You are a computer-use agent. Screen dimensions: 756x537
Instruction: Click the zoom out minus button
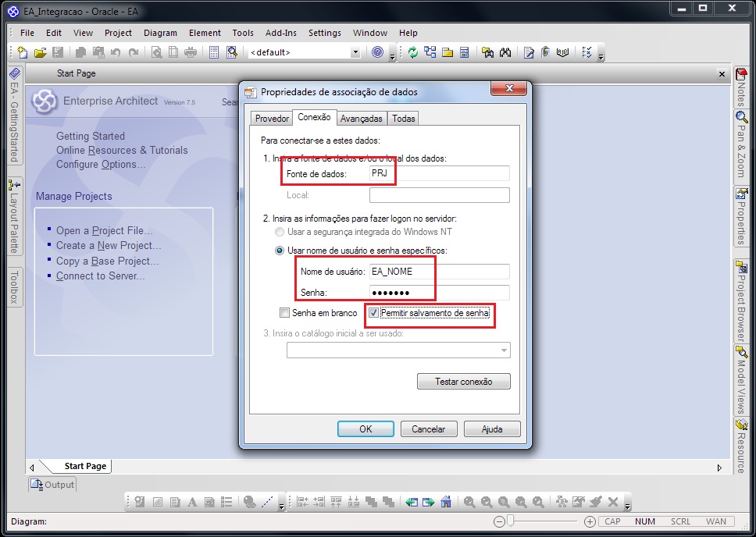click(x=500, y=521)
